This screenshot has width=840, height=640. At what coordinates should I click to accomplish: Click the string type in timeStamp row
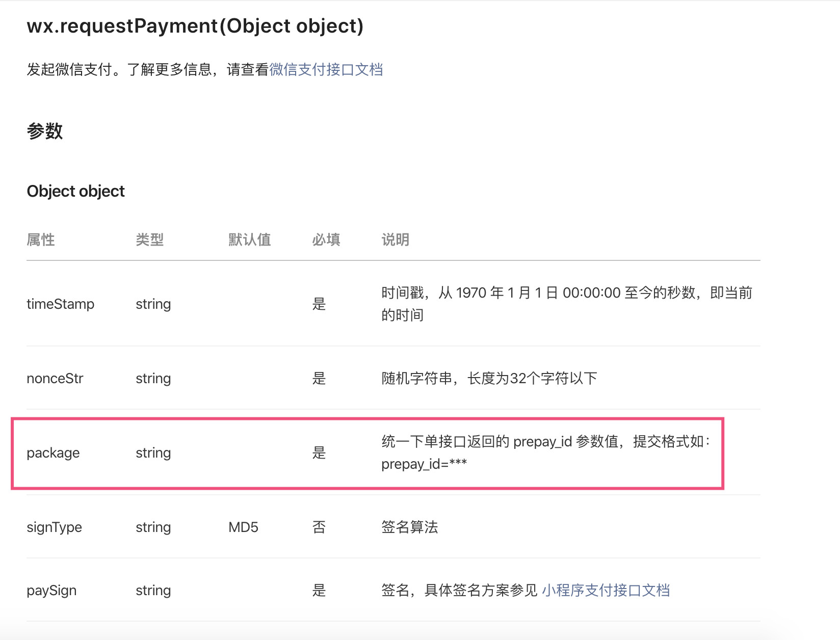click(153, 304)
